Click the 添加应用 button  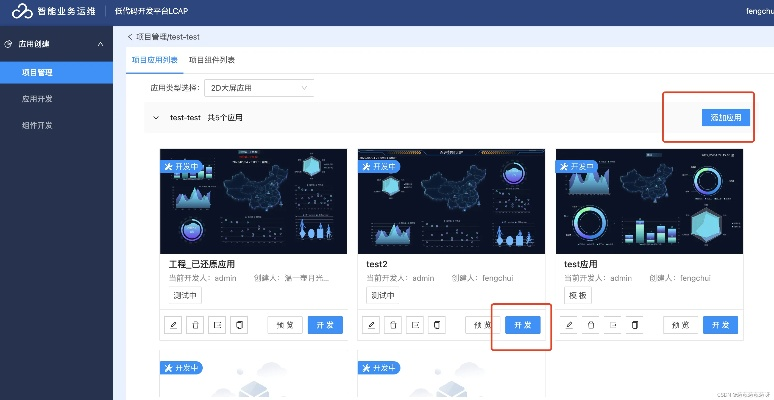click(725, 118)
